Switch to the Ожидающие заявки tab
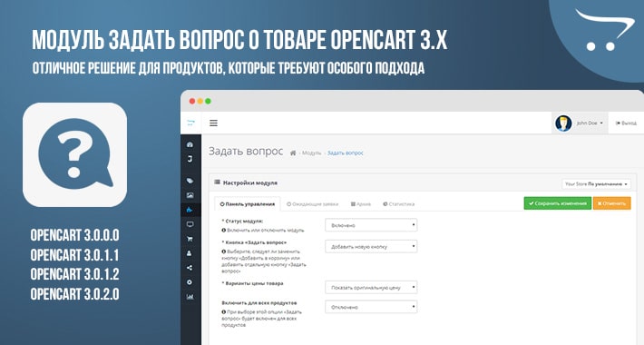This screenshot has height=345, width=644. (x=313, y=204)
